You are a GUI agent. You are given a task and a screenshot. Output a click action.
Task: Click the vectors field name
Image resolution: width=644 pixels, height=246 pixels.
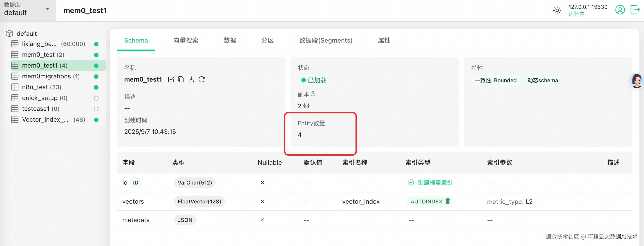coord(133,202)
